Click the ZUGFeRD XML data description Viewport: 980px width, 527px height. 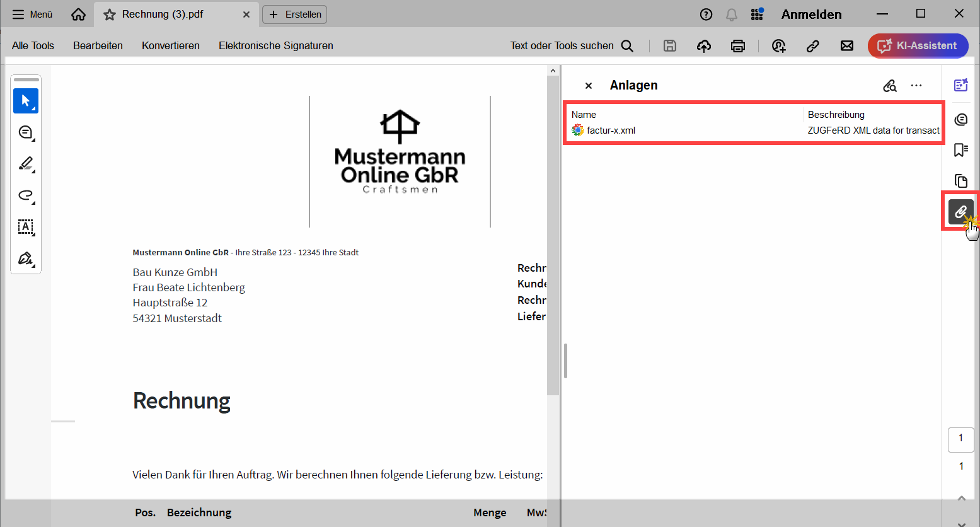coord(873,130)
